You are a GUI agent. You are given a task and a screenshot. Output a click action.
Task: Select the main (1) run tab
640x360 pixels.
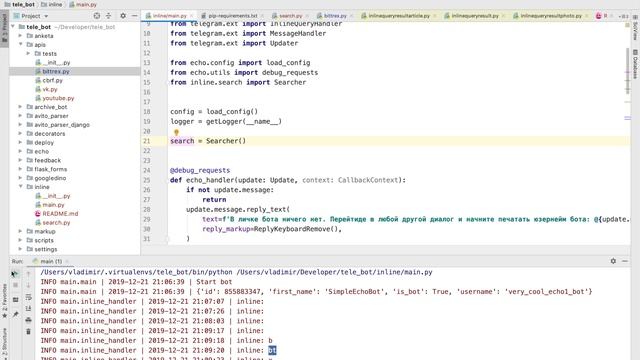click(51, 261)
